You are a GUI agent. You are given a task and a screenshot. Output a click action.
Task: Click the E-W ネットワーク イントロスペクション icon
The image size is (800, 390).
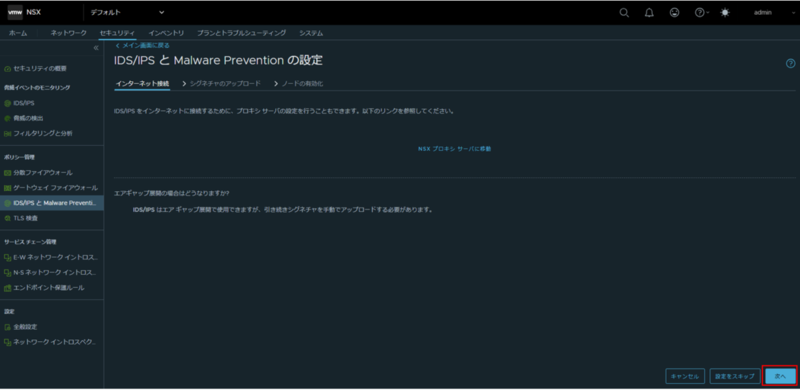click(7, 257)
